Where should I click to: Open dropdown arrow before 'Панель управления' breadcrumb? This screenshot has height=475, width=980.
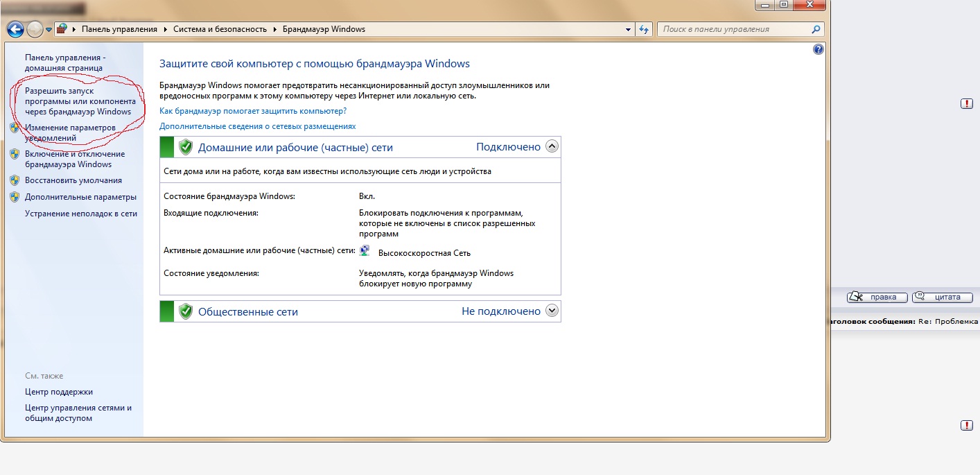coord(74,29)
